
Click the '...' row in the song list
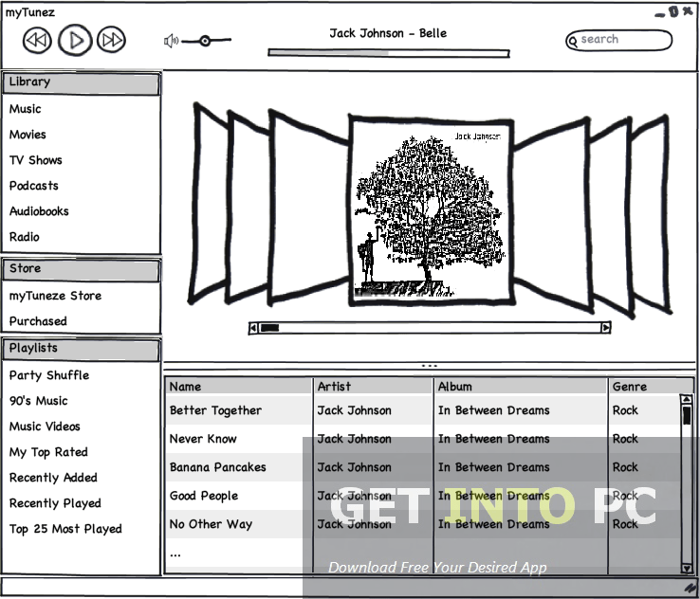[175, 554]
